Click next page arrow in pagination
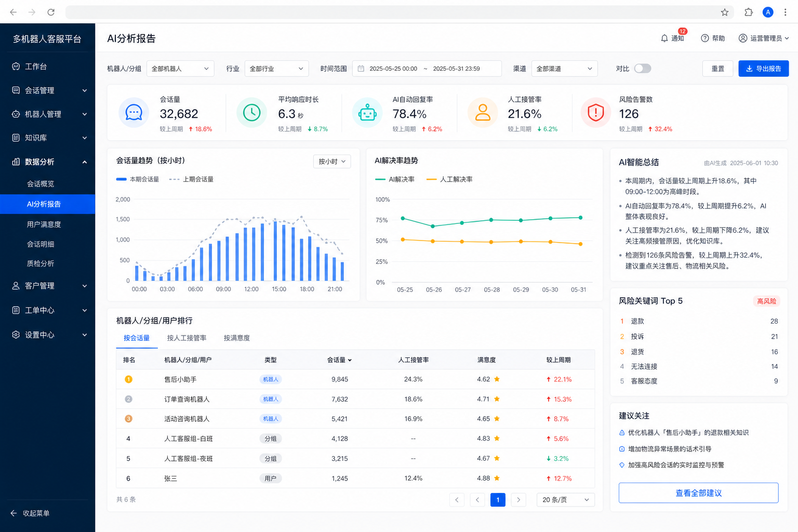Screen dimensions: 798x532 (518, 500)
